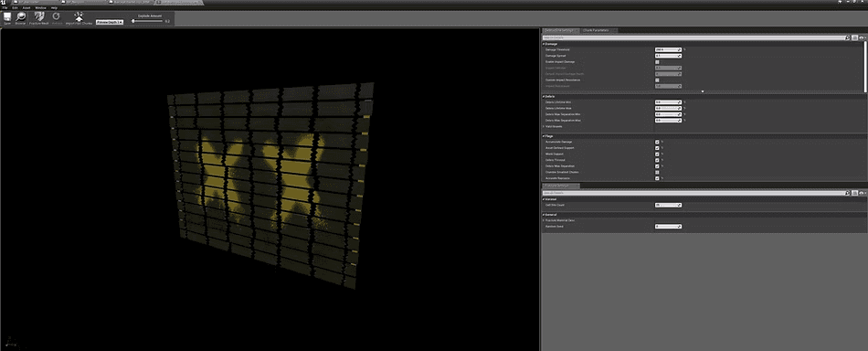Switch to the Chunk Parameters tab
This screenshot has width=868, height=351.
596,30
